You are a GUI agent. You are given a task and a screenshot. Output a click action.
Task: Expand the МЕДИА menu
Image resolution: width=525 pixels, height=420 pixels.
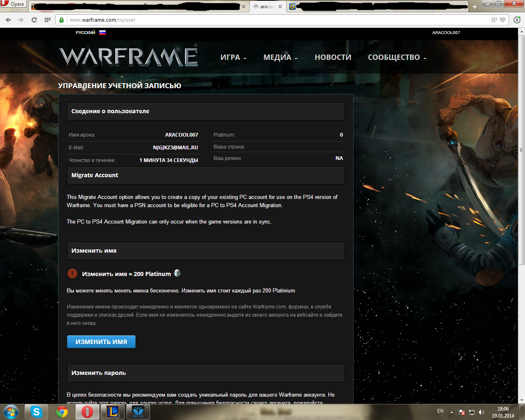click(x=281, y=57)
